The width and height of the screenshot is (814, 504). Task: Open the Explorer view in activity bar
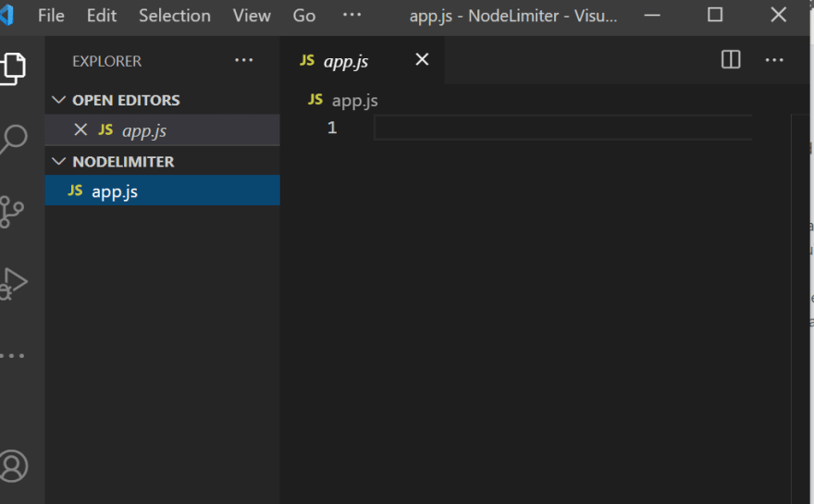[x=13, y=68]
